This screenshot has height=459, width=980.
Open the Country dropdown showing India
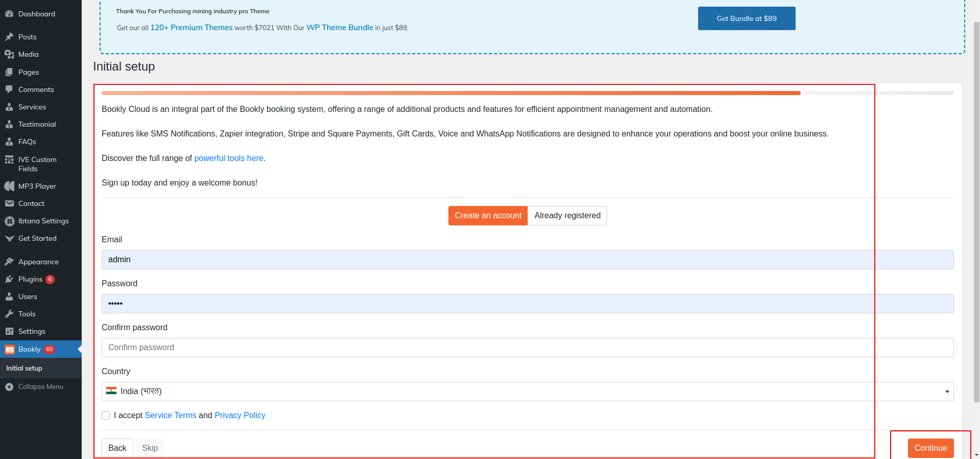(x=527, y=392)
